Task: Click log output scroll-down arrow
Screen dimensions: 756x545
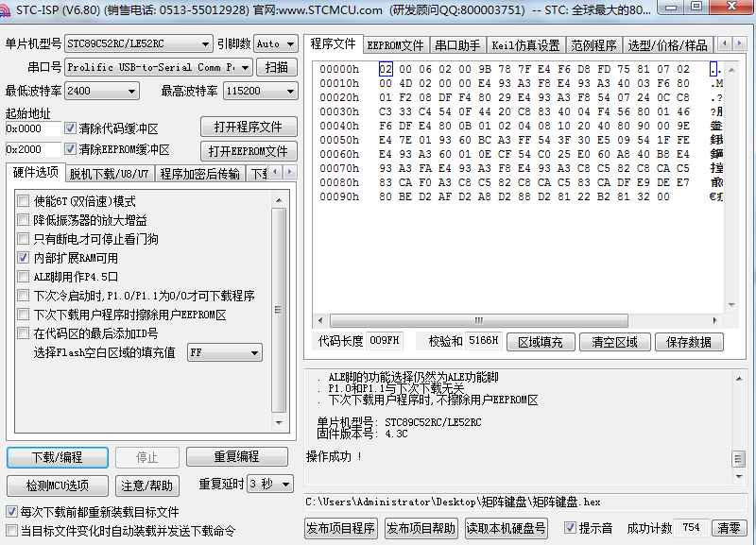Action: 739,477
